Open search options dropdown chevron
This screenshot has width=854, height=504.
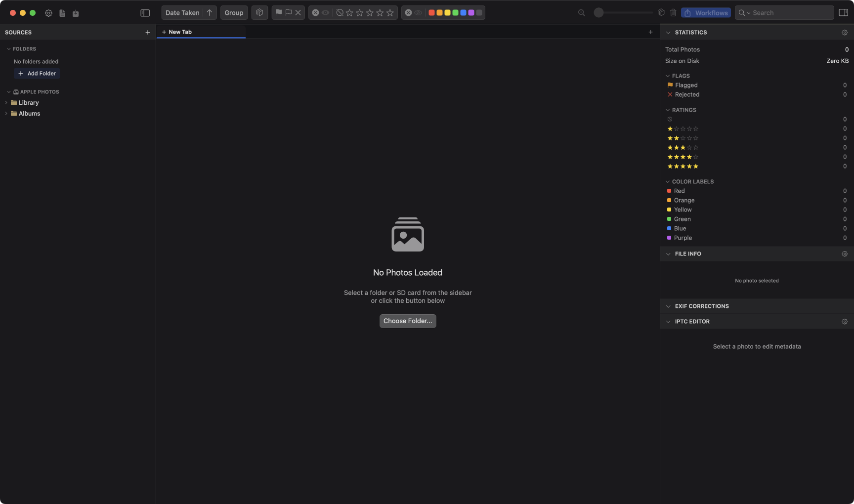(749, 13)
